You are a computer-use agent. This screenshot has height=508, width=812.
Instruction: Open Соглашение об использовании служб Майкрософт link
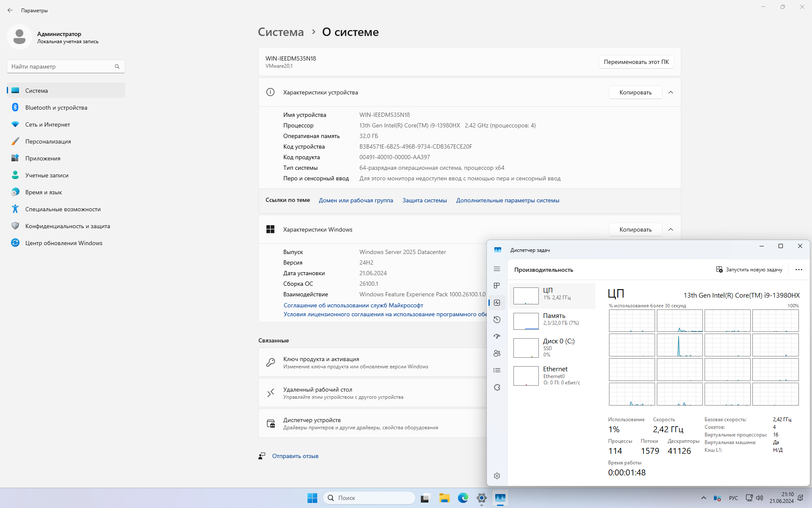[353, 305]
